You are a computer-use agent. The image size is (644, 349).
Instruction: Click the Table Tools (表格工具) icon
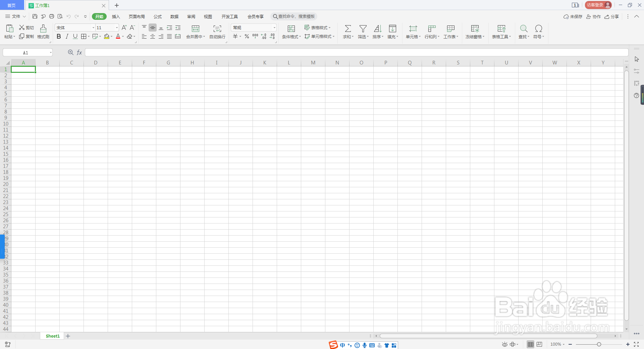501,29
